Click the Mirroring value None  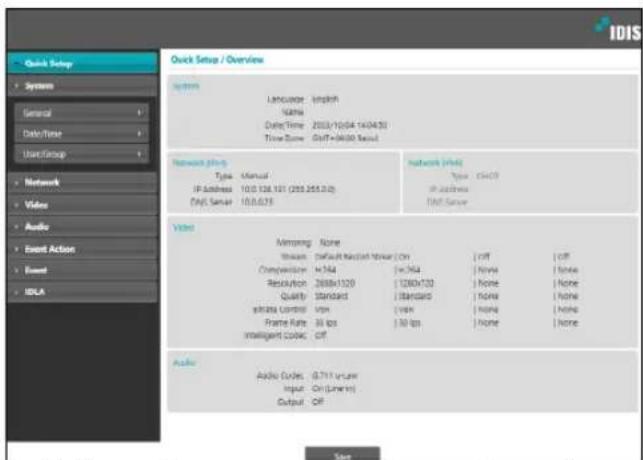coord(330,243)
